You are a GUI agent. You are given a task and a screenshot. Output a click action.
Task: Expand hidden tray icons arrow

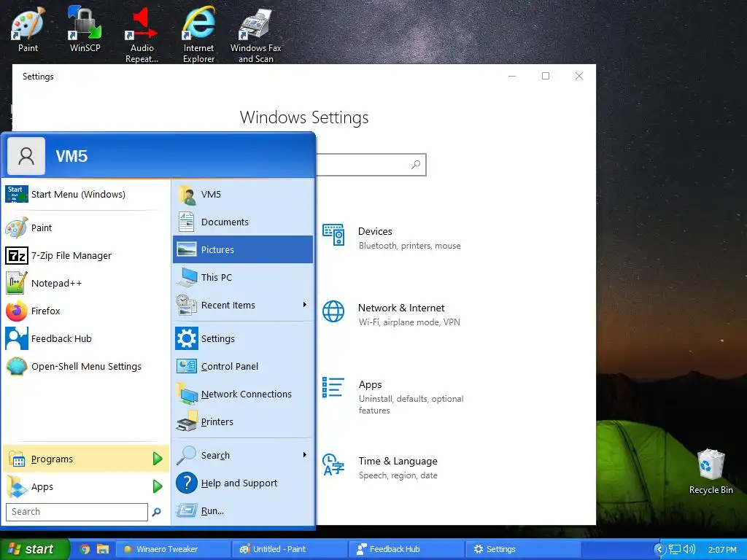point(659,550)
